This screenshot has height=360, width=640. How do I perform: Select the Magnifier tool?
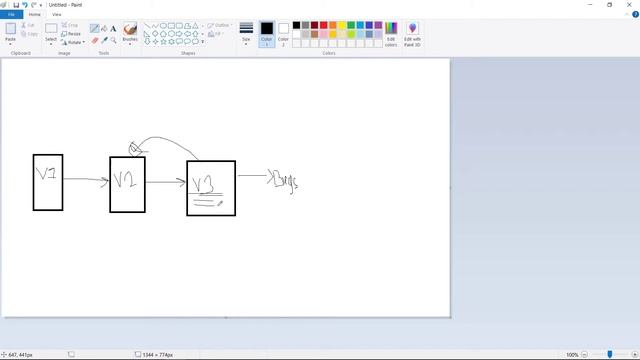coord(113,40)
